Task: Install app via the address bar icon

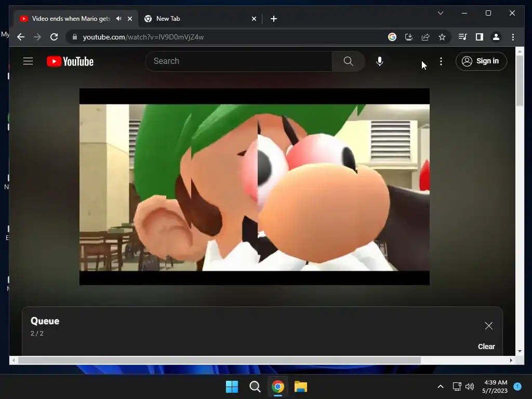Action: point(409,37)
